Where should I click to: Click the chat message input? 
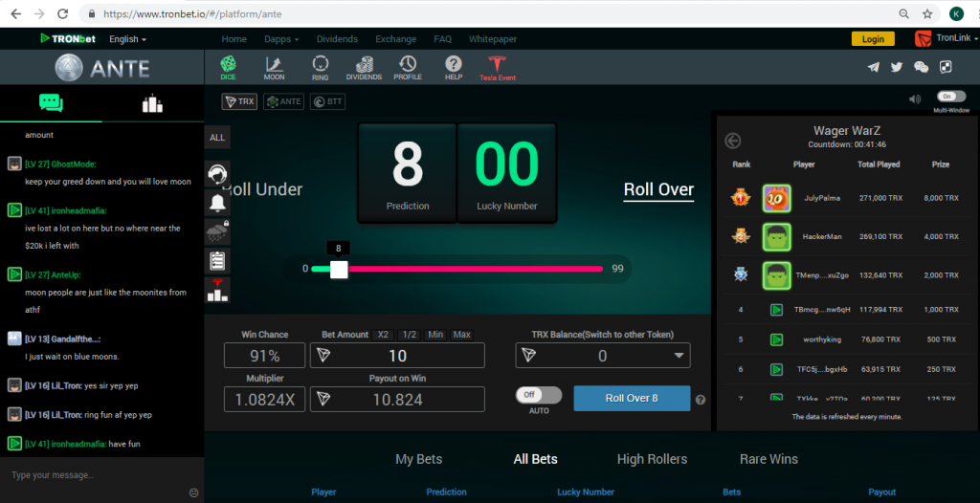coord(94,475)
